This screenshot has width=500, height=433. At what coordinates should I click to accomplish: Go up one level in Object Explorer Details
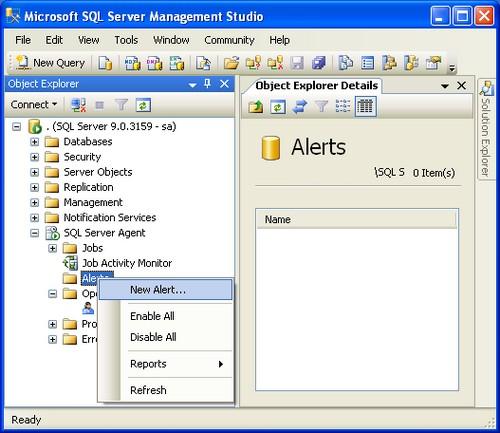pos(256,107)
